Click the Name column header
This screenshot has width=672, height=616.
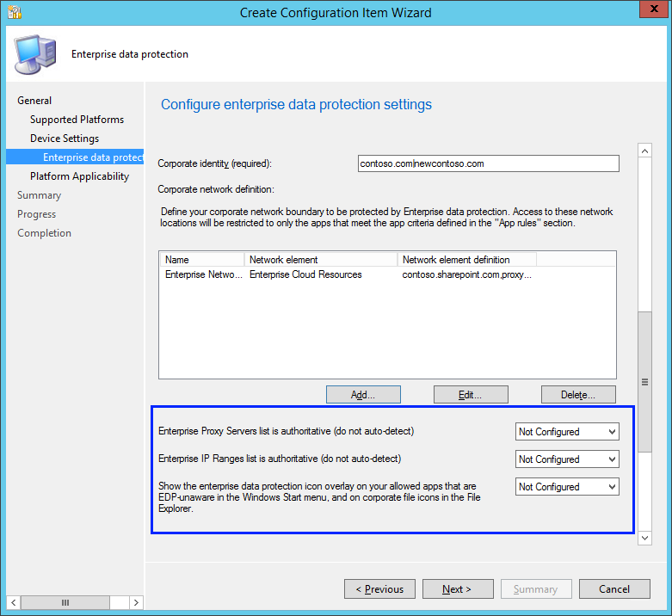(202, 260)
